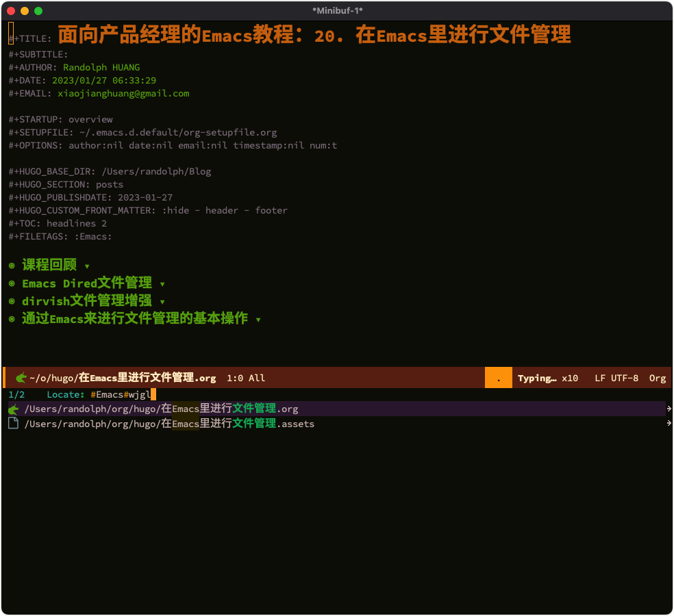This screenshot has width=674, height=616.
Task: Expand the 通过Emacs来进行文件管理的基本操作 heading arrow
Action: [x=258, y=320]
